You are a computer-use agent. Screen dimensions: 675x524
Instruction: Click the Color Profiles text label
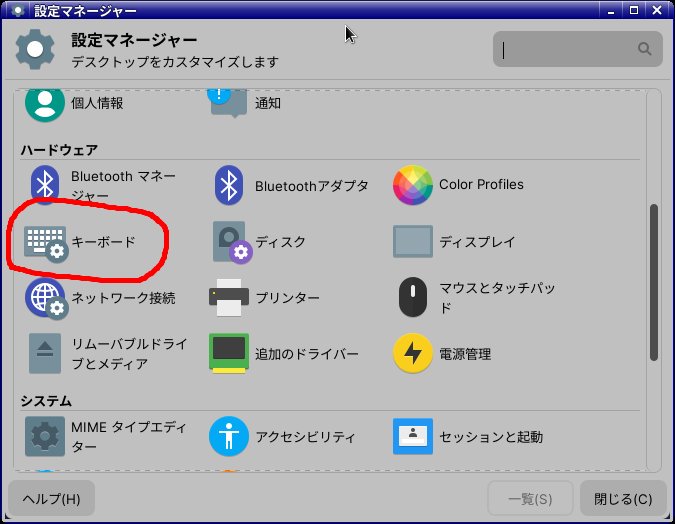[481, 185]
